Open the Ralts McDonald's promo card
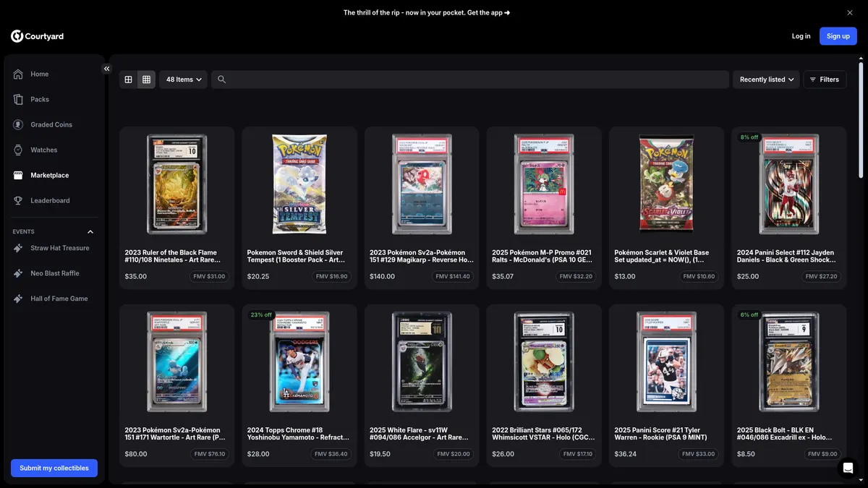Screen dimensions: 868x488 544,208
